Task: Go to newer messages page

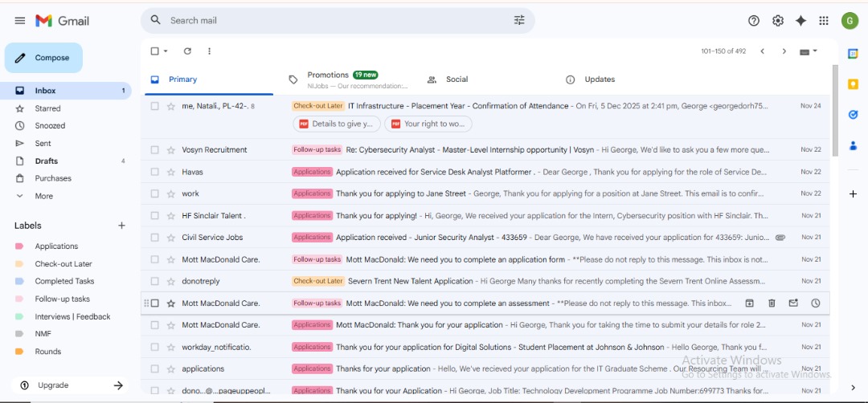Action: point(762,51)
